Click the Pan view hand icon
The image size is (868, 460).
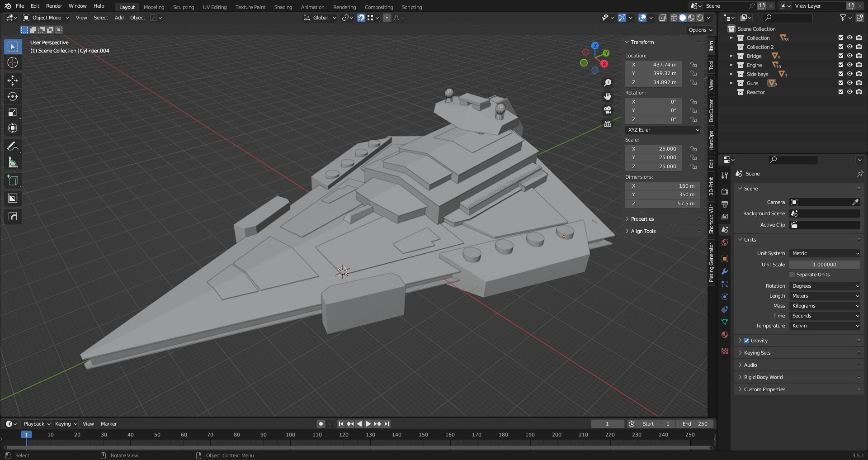(x=608, y=96)
